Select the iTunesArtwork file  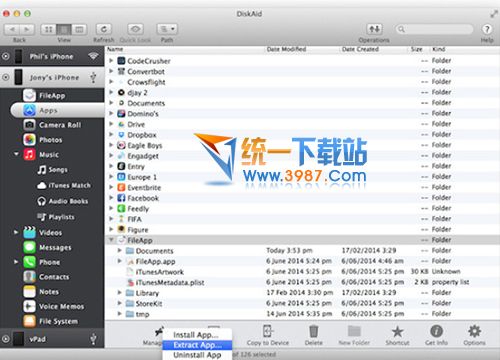tap(302, 272)
